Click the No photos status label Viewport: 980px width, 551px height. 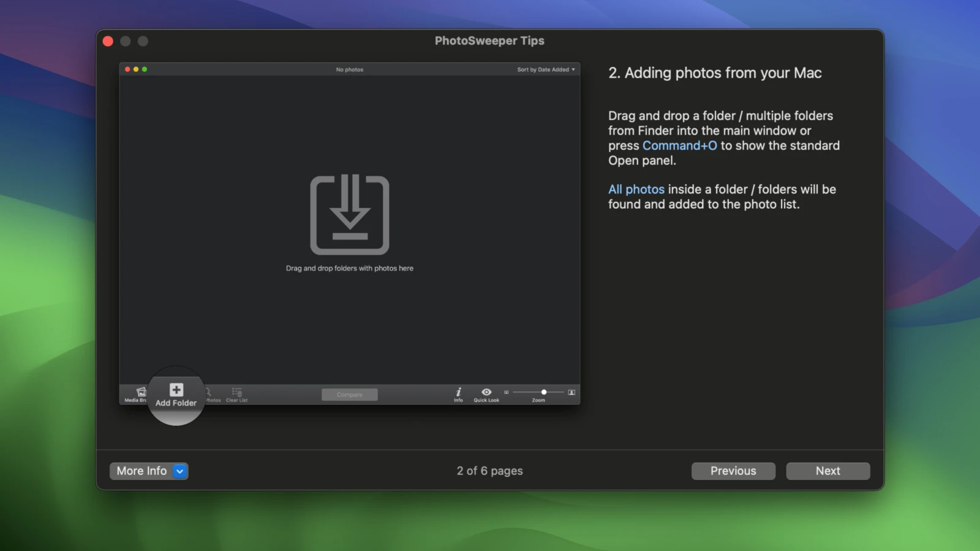(x=349, y=69)
